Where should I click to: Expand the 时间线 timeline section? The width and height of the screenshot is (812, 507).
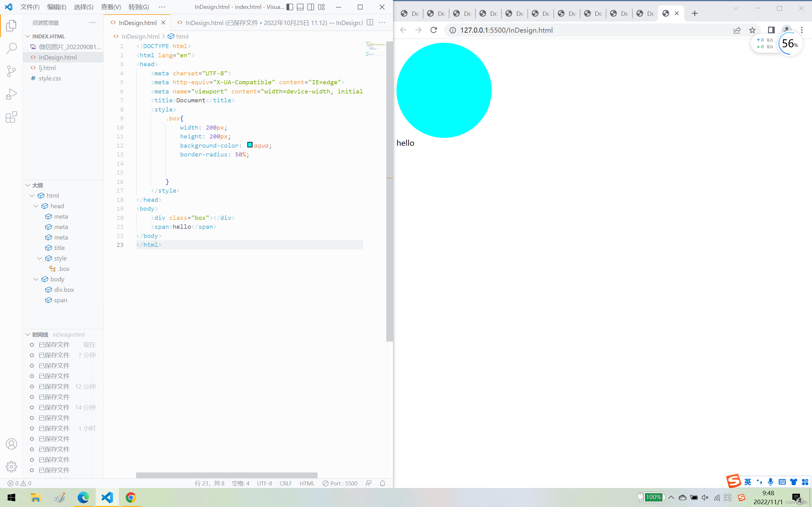pyautogui.click(x=28, y=334)
